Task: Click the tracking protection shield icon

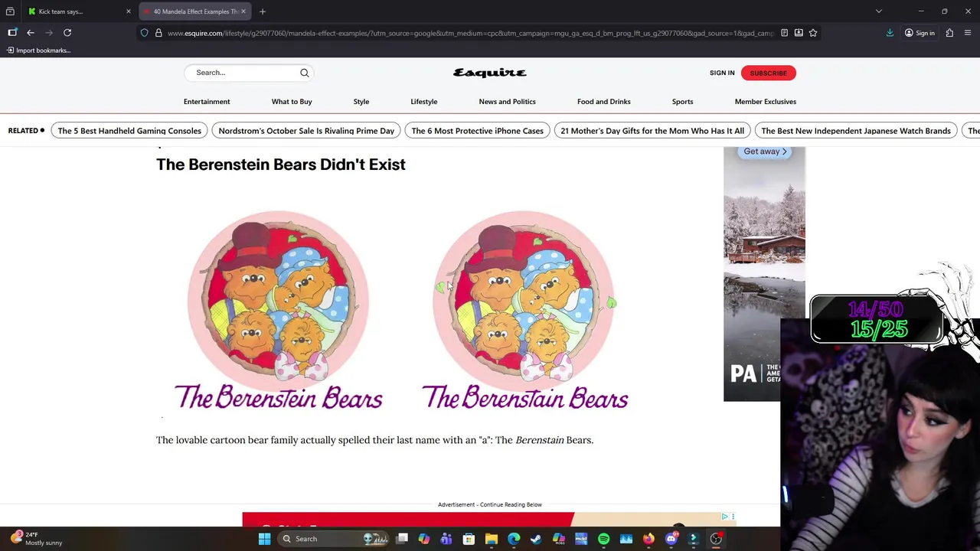Action: [144, 33]
